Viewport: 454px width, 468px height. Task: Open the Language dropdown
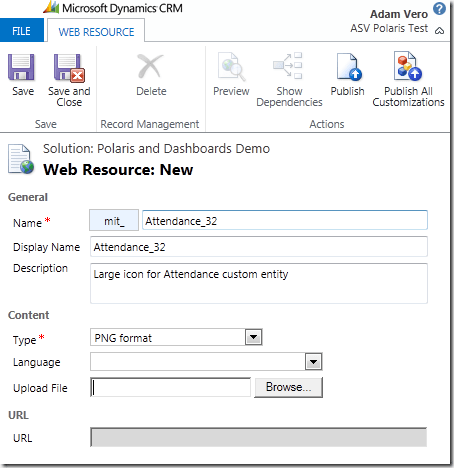click(x=206, y=362)
